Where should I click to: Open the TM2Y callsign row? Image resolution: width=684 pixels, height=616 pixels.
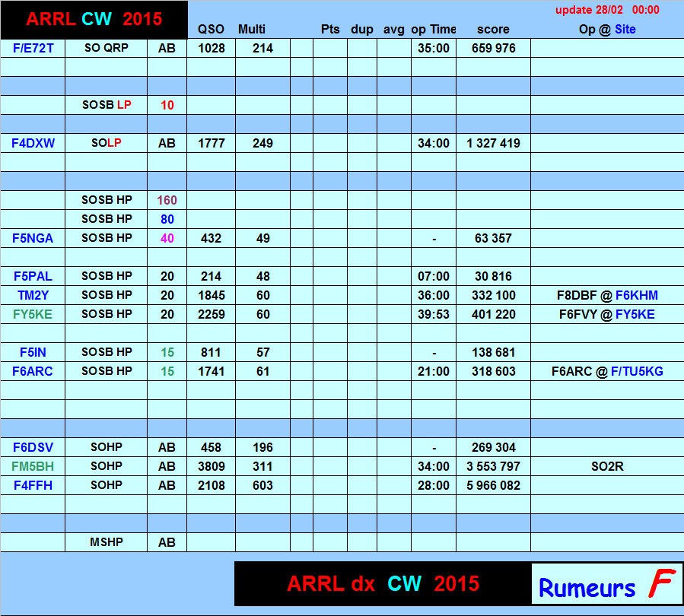[x=33, y=295]
